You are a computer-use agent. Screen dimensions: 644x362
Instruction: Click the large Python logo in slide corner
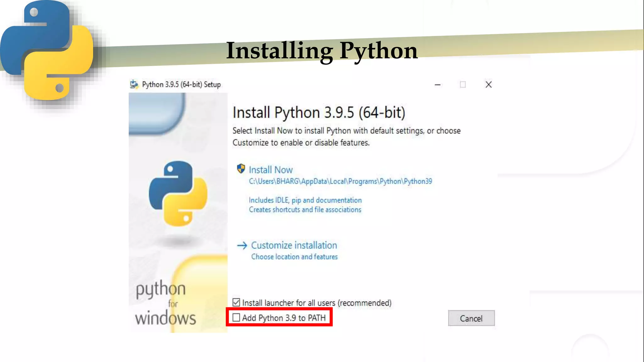click(47, 51)
